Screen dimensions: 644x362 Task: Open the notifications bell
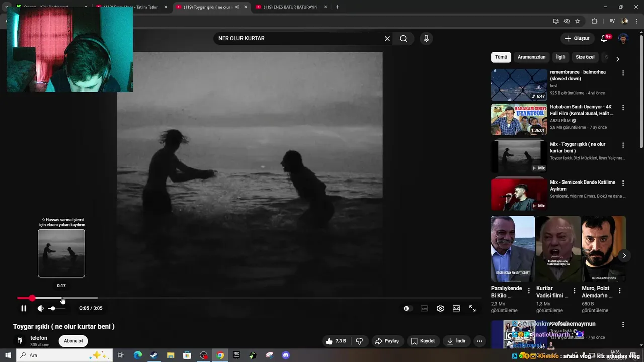tap(605, 38)
